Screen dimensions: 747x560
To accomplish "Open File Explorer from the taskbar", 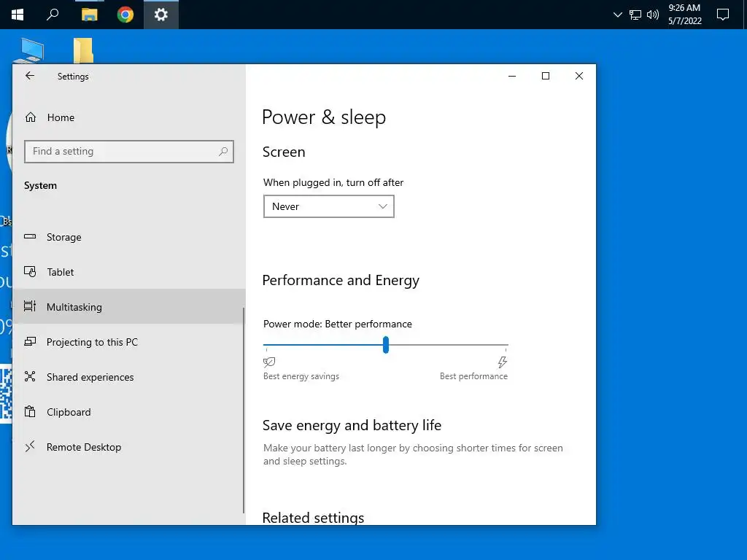I will 89,15.
